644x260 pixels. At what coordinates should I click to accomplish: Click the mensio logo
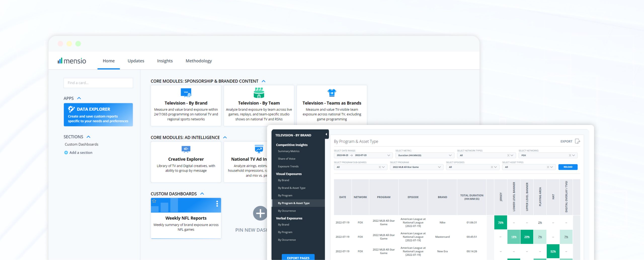[x=72, y=61]
